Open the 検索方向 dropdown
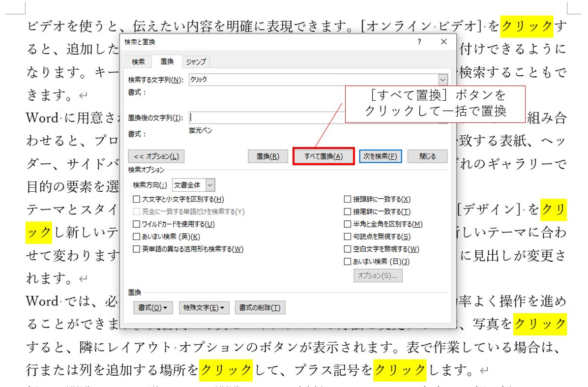The image size is (588, 387). pos(210,185)
